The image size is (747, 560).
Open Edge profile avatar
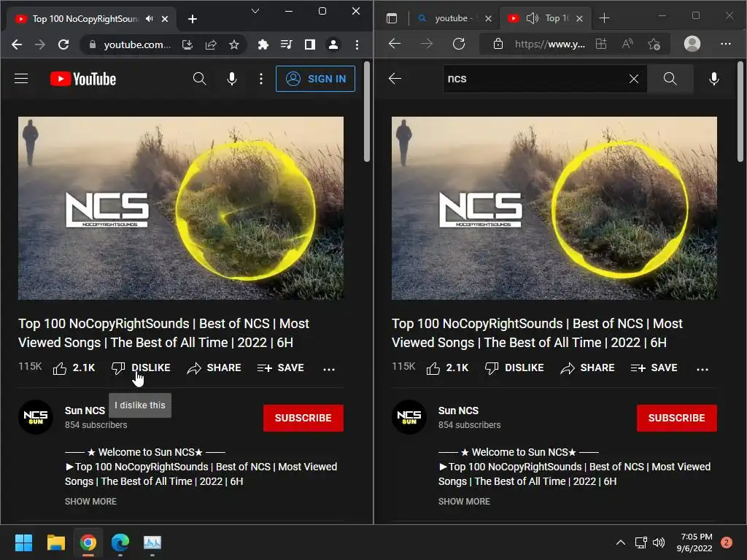pos(692,44)
